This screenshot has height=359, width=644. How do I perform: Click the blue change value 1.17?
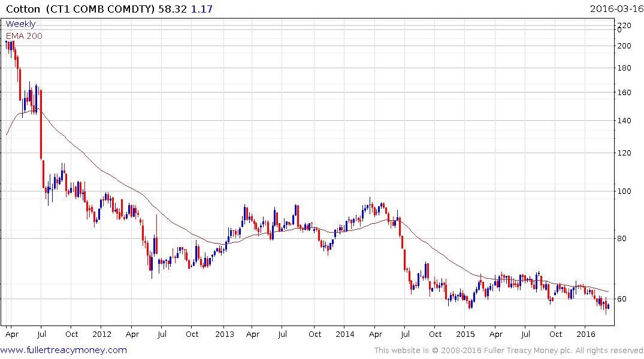coord(202,9)
